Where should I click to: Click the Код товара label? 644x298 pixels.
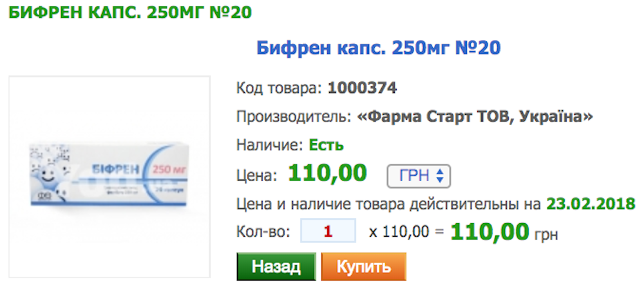(279, 88)
